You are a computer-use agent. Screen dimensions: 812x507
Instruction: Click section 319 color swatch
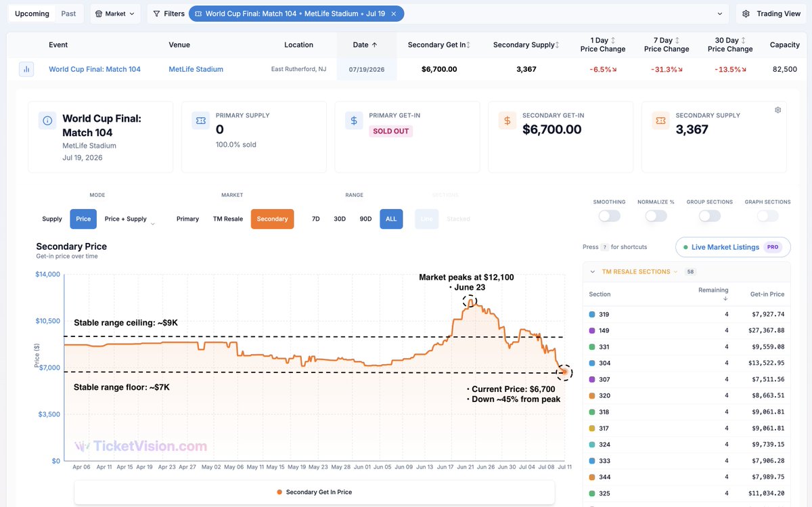593,315
